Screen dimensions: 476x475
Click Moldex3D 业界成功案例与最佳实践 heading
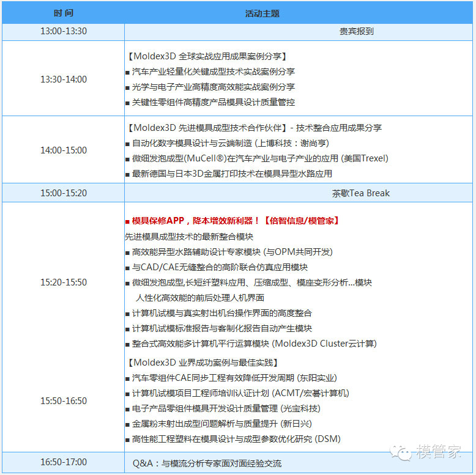pyautogui.click(x=203, y=363)
